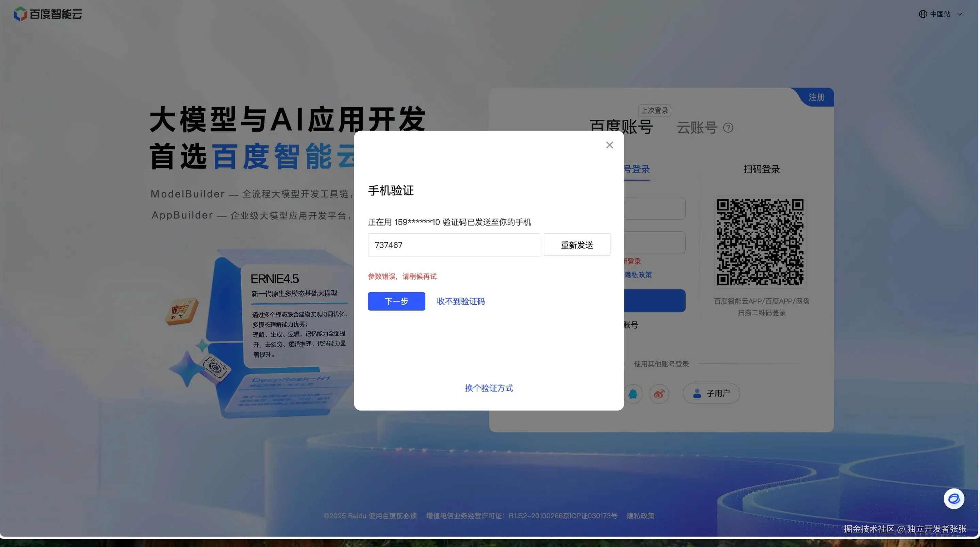
Task: Click the bell icon in the other-accounts row
Action: point(633,394)
